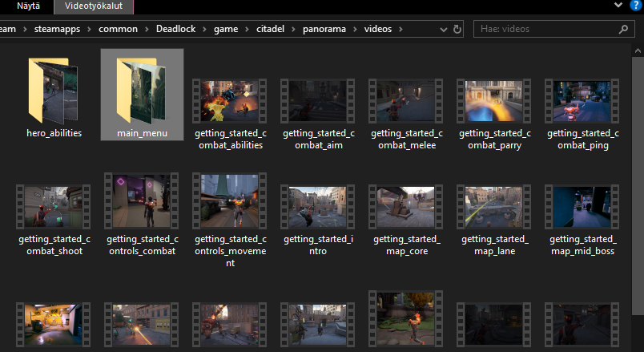Image resolution: width=644 pixels, height=352 pixels.
Task: Select the getting_started_map_mid_boss video thumbnail
Action: [582, 207]
